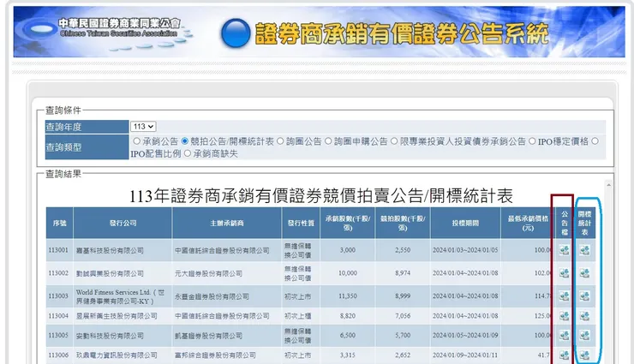Click the 序號 column header
This screenshot has height=364, width=634.
pos(60,223)
